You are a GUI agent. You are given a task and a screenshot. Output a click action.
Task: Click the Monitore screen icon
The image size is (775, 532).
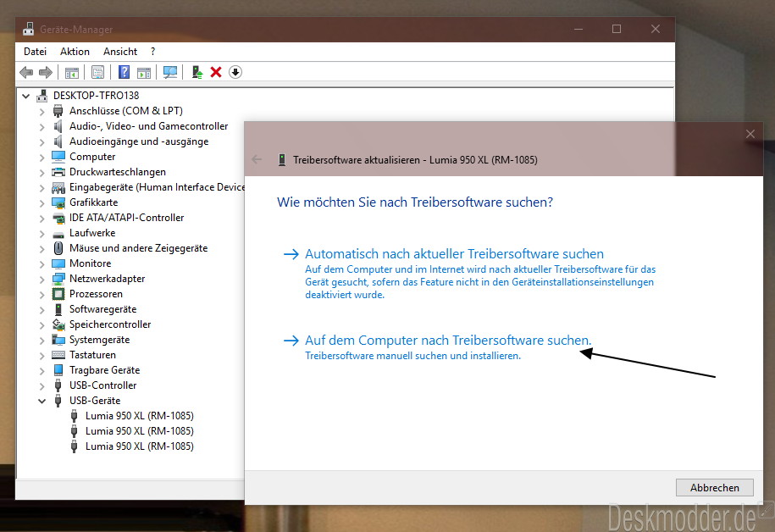tap(58, 263)
